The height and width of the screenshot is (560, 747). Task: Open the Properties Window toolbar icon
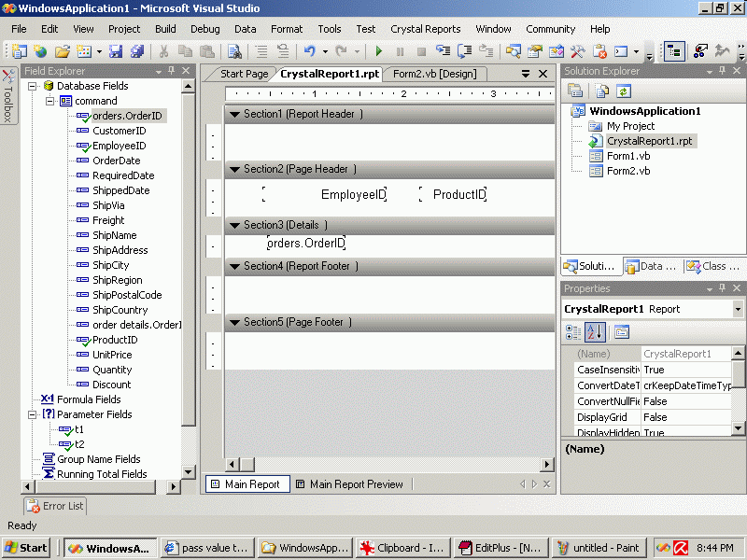click(x=535, y=51)
